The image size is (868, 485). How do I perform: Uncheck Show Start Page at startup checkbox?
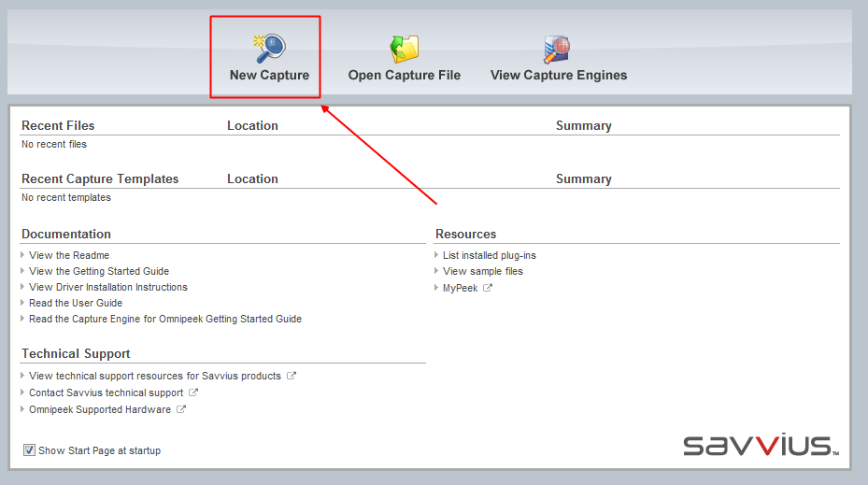[x=29, y=450]
